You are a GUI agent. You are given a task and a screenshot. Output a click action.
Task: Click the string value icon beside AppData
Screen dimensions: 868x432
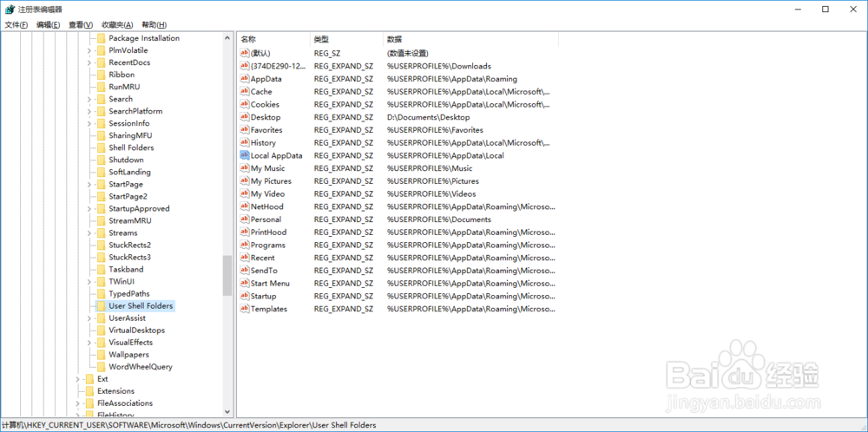point(245,79)
